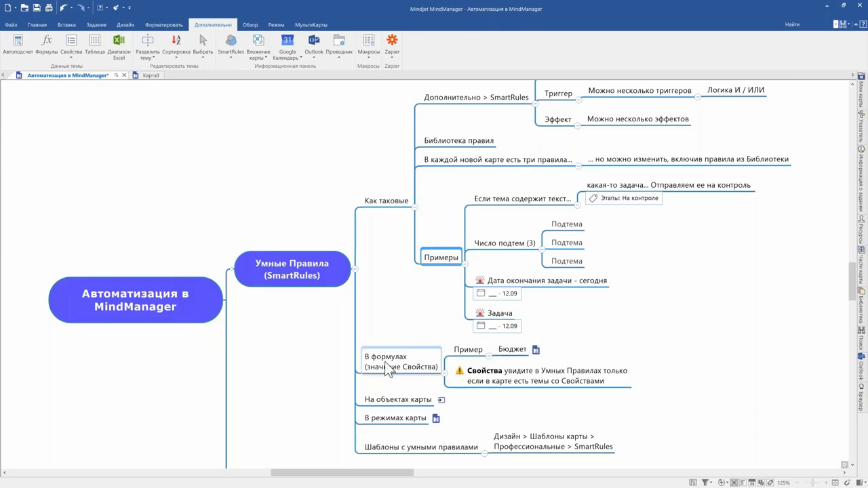
Task: Click the Undo arrow in quick access toolbar
Action: [64, 7]
